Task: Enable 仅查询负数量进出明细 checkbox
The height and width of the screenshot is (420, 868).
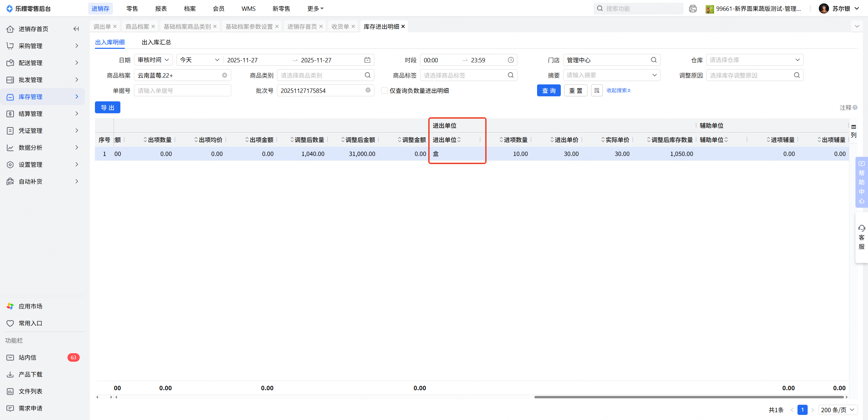Action: tap(384, 91)
